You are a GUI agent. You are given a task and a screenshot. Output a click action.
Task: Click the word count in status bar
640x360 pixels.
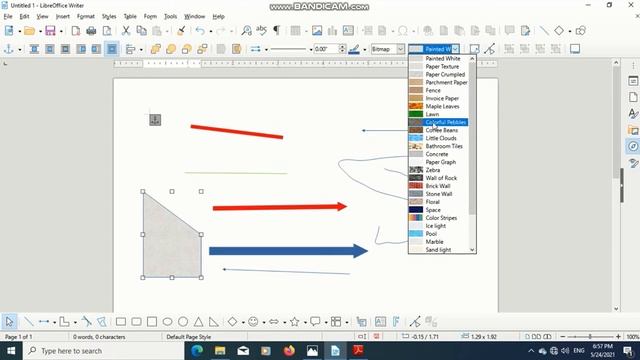99,337
